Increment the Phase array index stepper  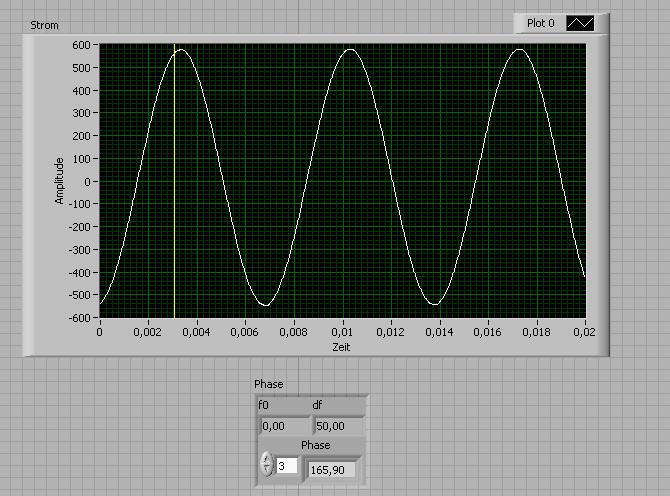267,460
